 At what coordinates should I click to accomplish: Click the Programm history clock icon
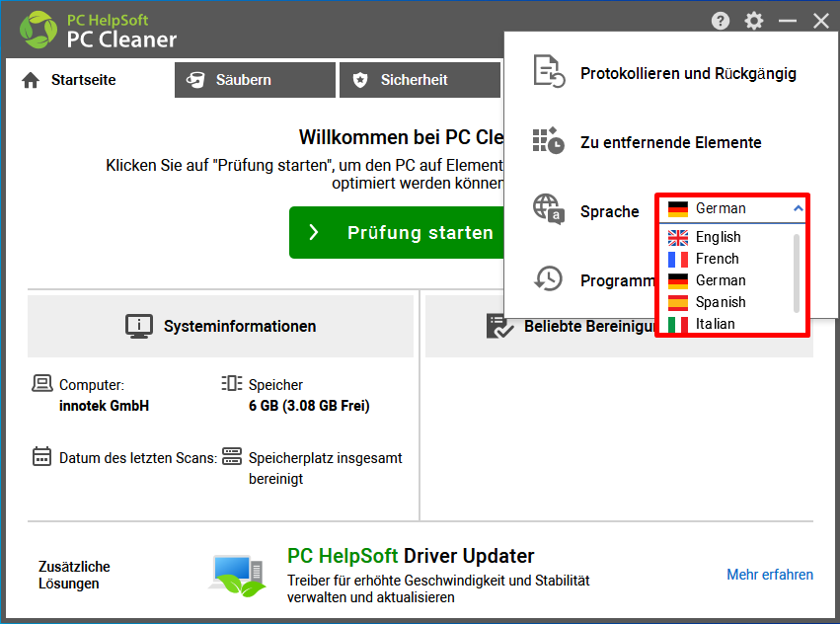548,278
